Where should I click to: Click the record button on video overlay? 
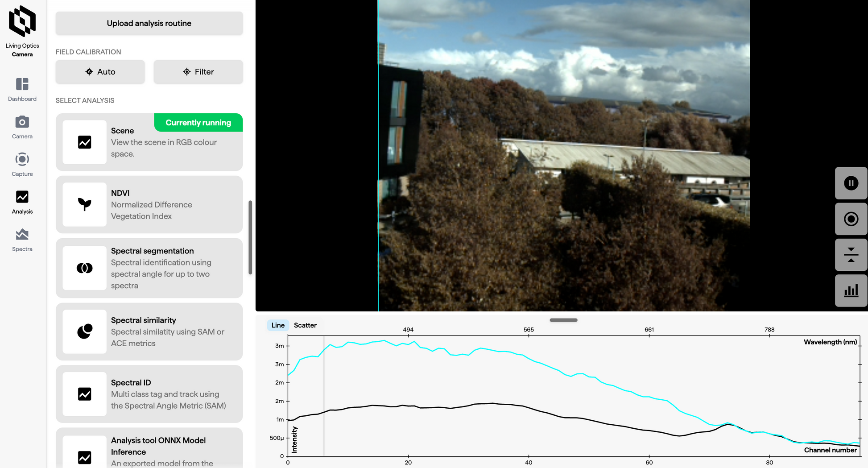[x=851, y=219]
